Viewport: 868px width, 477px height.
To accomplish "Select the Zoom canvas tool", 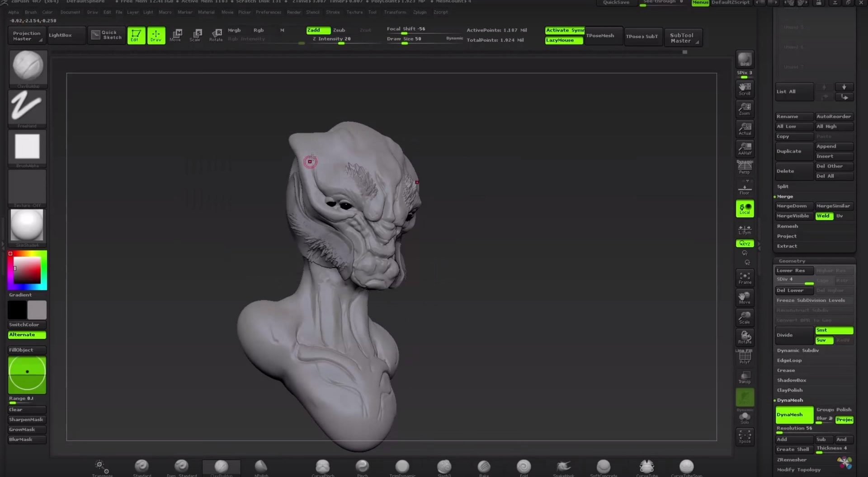I will 745,108.
